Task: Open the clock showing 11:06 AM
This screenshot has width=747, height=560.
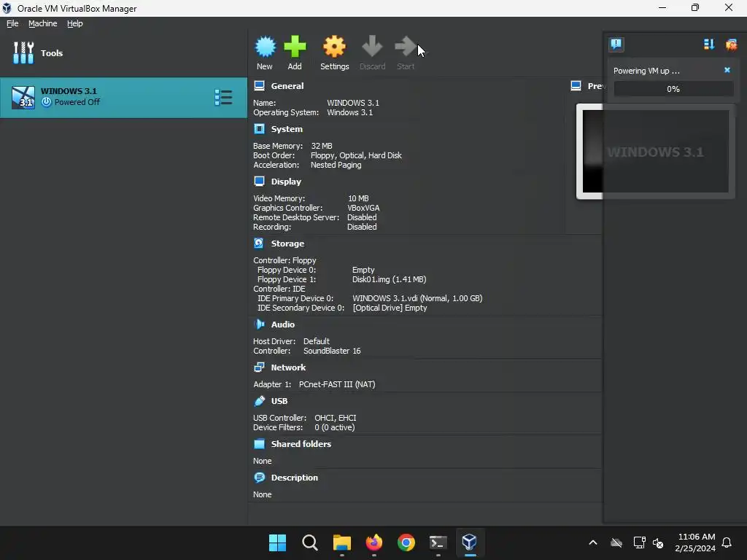Action: click(695, 542)
